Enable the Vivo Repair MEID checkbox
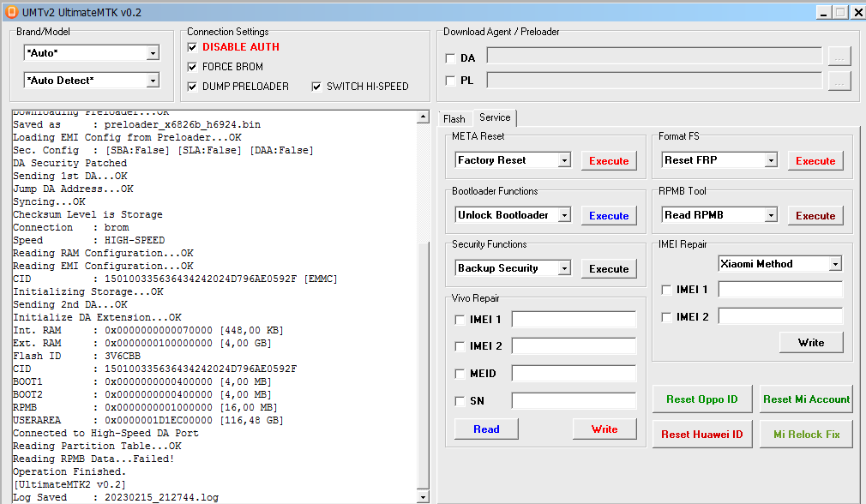 coord(460,374)
